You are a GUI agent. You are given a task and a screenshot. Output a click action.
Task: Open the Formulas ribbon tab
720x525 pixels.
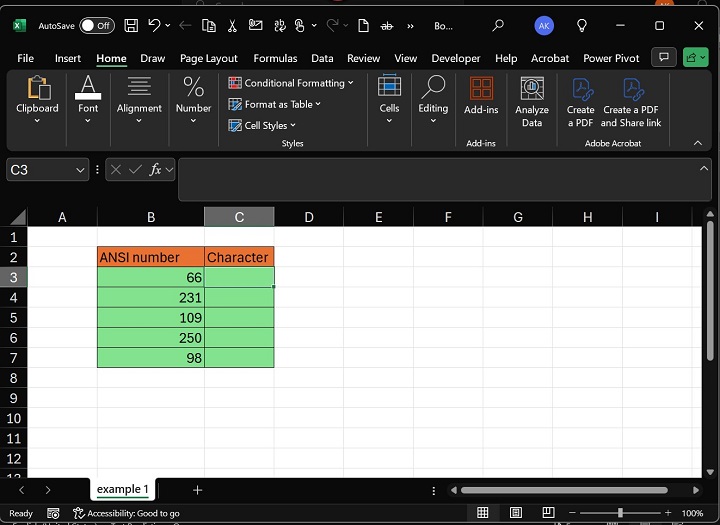click(x=275, y=58)
